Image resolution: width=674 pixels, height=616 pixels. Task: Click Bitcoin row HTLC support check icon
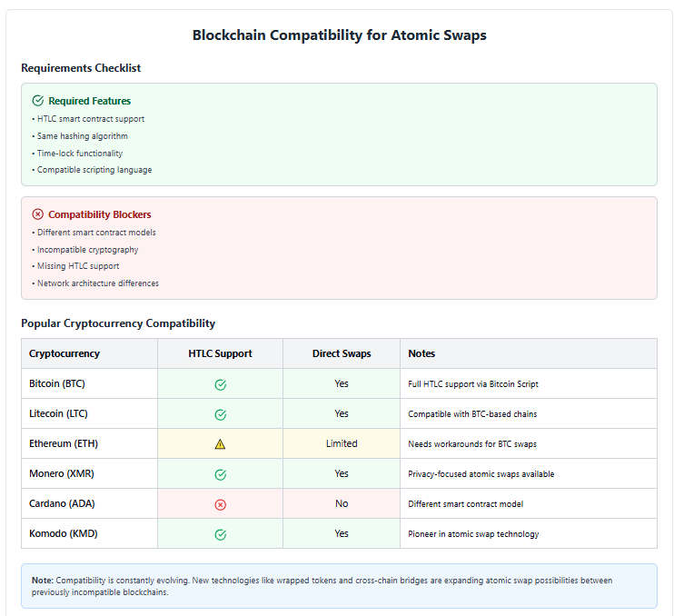tap(220, 384)
